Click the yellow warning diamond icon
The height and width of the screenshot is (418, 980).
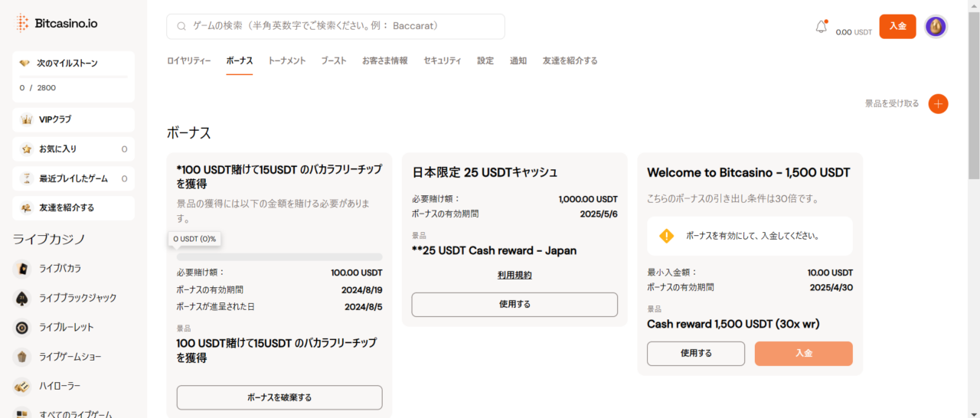click(x=666, y=236)
